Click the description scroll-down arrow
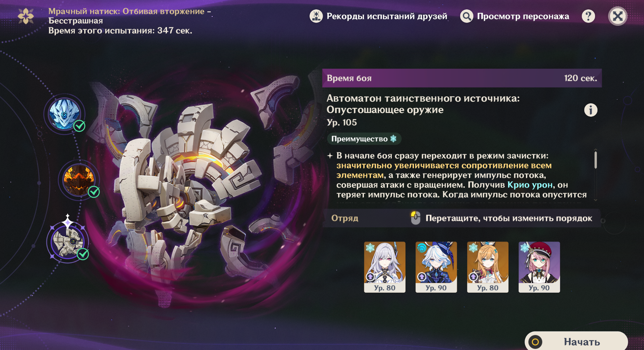The width and height of the screenshot is (644, 350). pyautogui.click(x=596, y=200)
